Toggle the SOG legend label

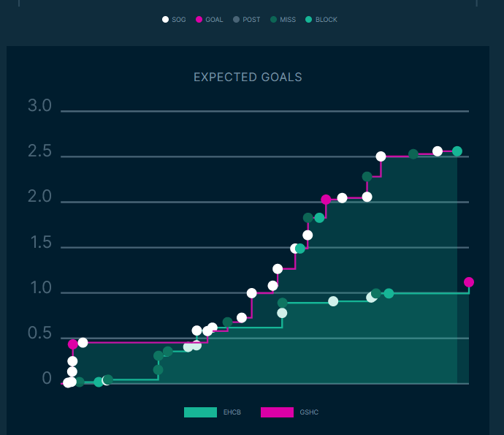click(179, 20)
